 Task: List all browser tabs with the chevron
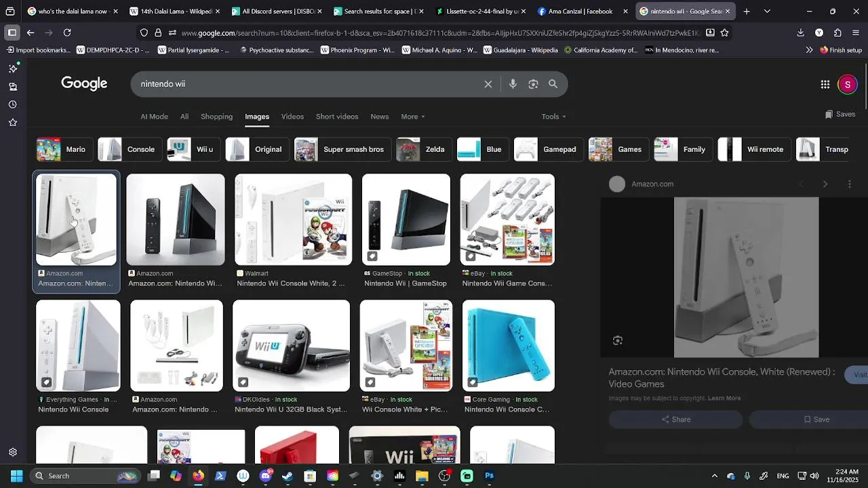(x=767, y=12)
